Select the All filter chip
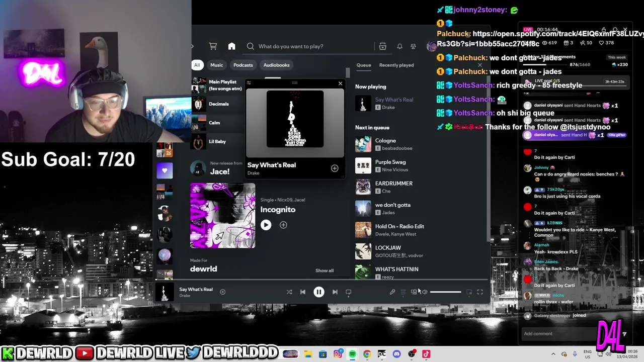This screenshot has height=362, width=644. (197, 65)
